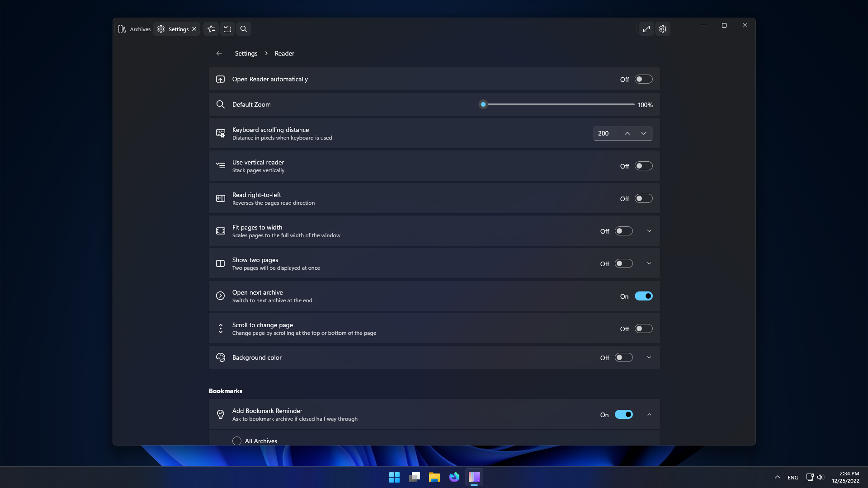
Task: Drag Default Zoom slider control
Action: [x=483, y=104]
